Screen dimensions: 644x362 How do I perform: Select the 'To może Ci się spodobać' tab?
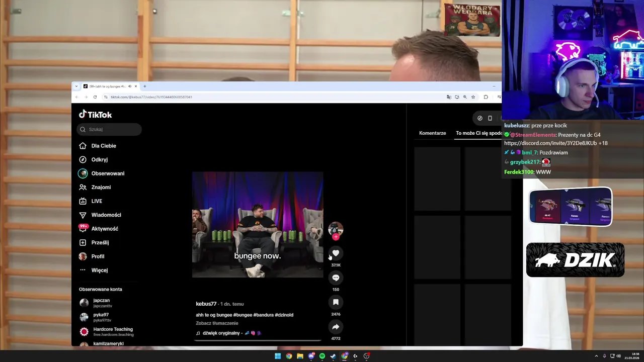(x=479, y=133)
